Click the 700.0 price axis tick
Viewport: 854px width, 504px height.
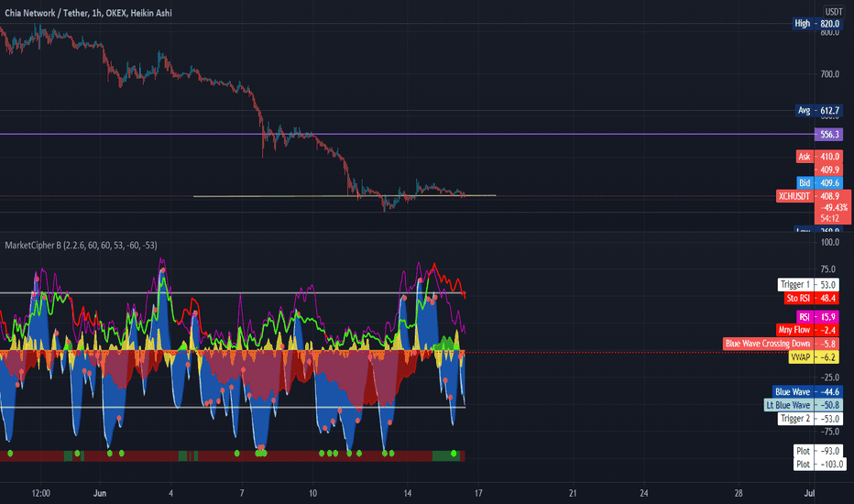830,74
